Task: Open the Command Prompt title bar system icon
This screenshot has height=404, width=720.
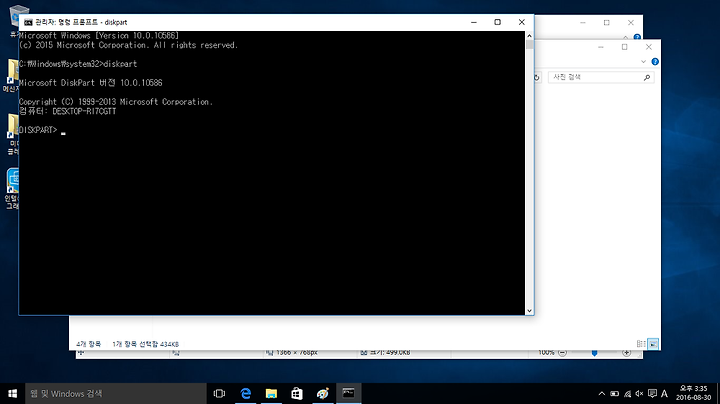Action: tap(28, 22)
